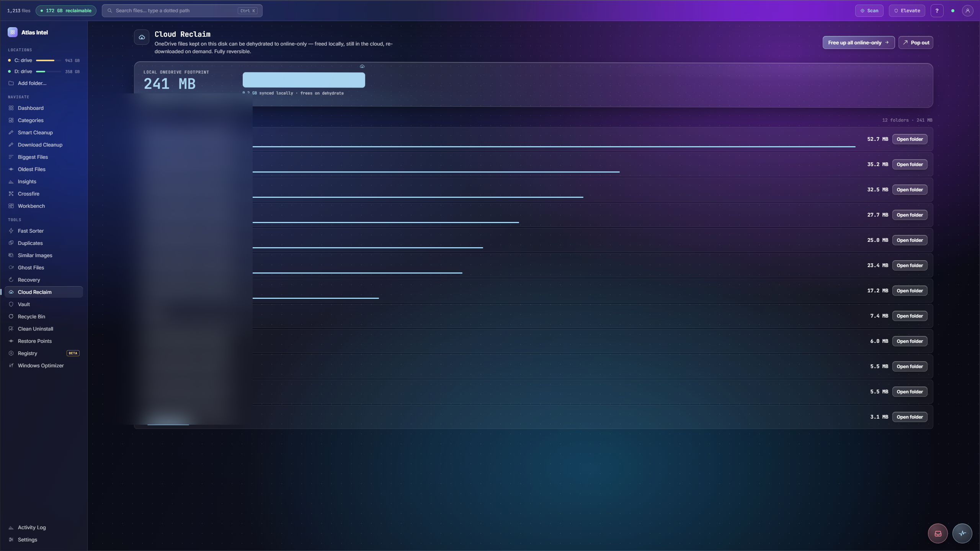The width and height of the screenshot is (980, 551).
Task: Click the D: drive usage bar
Action: point(48,72)
